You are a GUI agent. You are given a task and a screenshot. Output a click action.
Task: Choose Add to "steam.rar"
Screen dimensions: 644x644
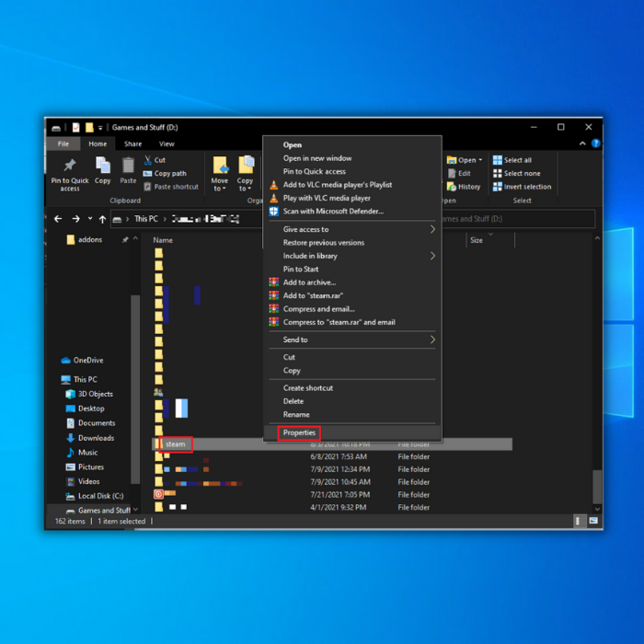tap(352, 295)
